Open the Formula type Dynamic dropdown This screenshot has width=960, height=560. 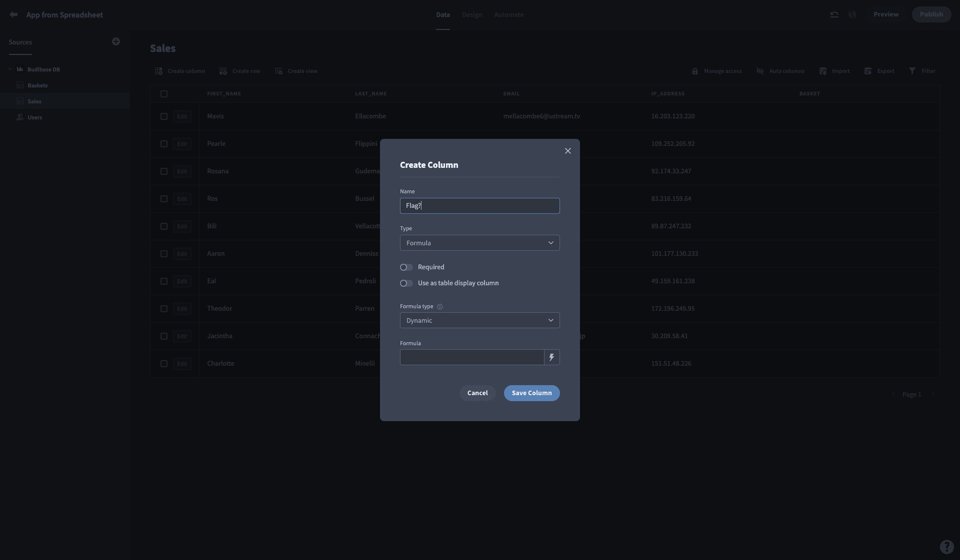tap(479, 320)
